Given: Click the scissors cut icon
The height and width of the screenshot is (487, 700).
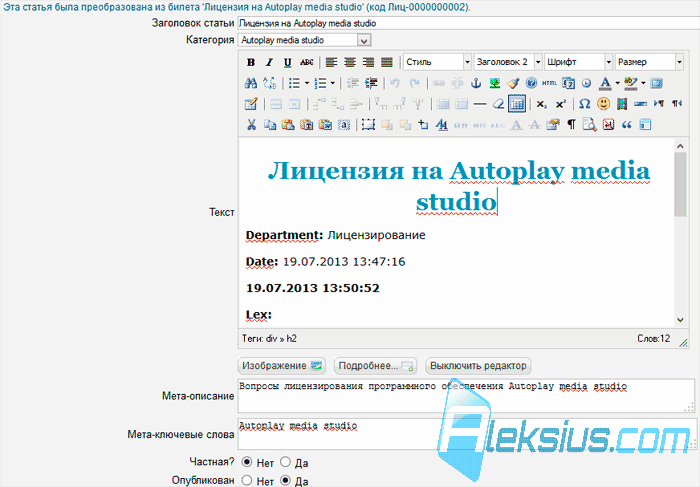Looking at the screenshot, I should pyautogui.click(x=251, y=125).
